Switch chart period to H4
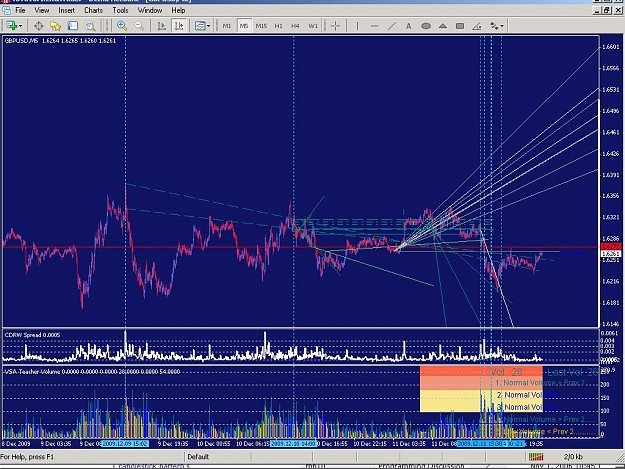 (295, 26)
